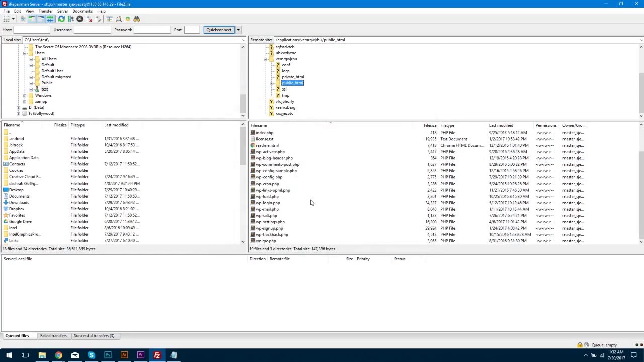
Task: Search for files with the binoculars icon
Action: [x=136, y=19]
